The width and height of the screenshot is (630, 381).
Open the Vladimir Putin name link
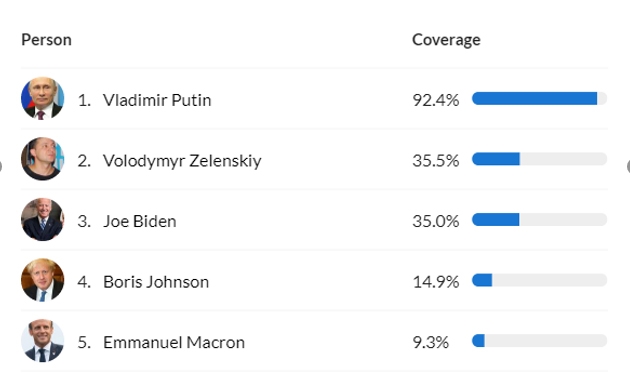[x=157, y=100]
